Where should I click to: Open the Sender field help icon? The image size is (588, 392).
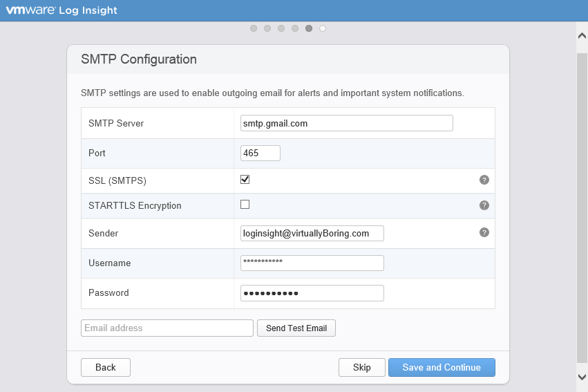pyautogui.click(x=484, y=232)
